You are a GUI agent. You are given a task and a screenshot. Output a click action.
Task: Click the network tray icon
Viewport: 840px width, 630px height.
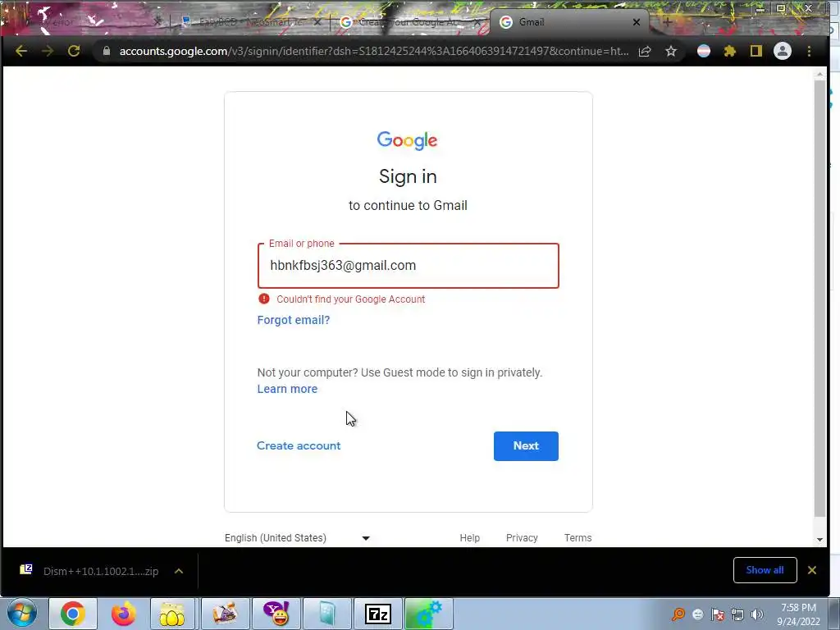click(x=737, y=614)
